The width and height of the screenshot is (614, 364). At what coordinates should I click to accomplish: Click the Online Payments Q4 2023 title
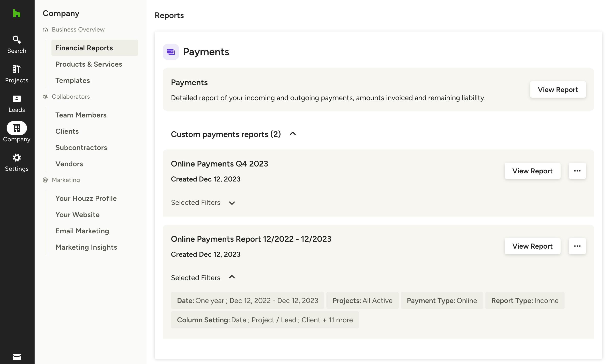[x=220, y=164]
